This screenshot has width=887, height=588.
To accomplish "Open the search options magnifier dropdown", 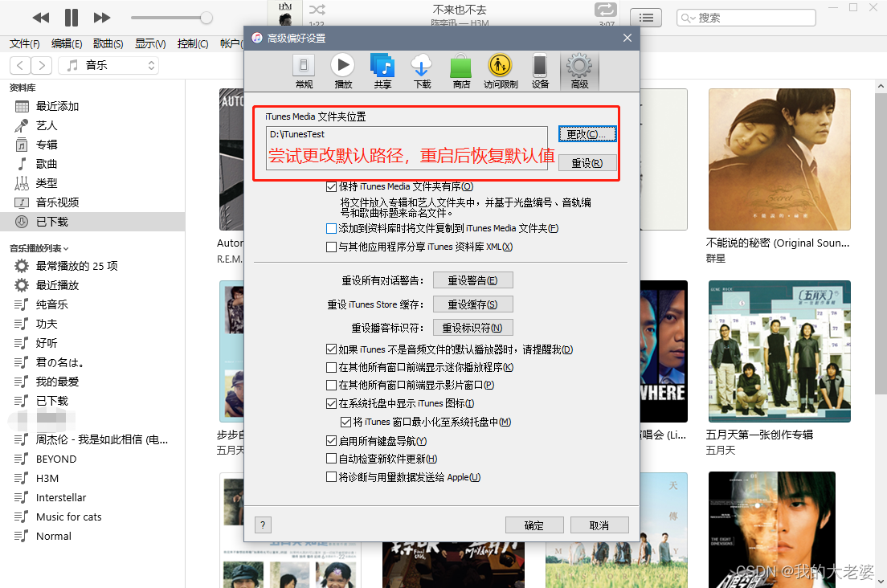I will point(687,18).
